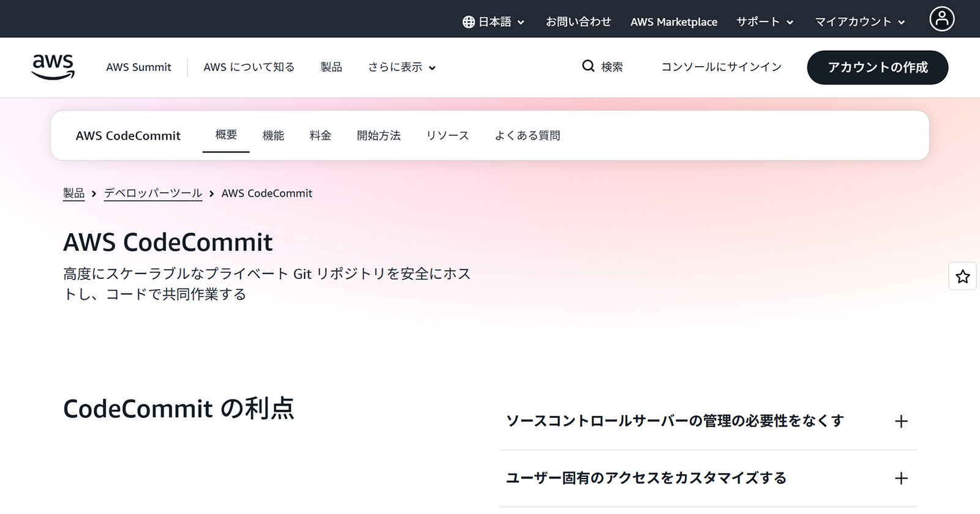Screen dimensions: 980x514
Task: Click 製品 breadcrumb link
Action: coord(73,193)
